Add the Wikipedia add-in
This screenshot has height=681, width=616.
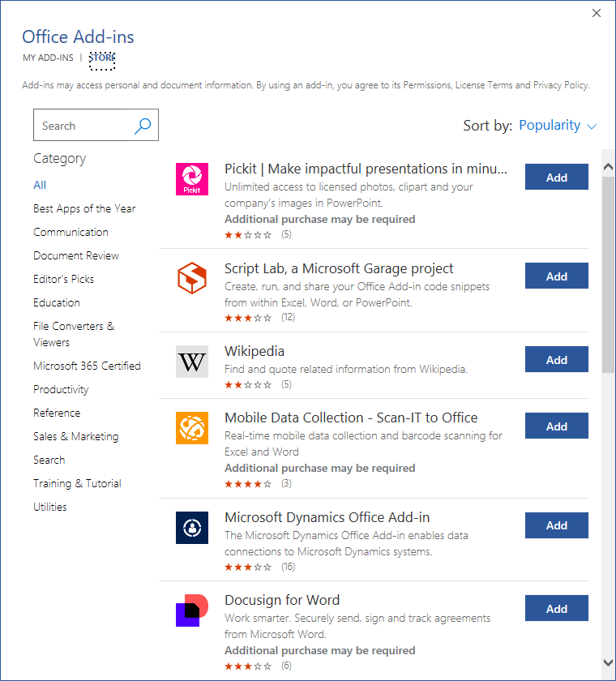coord(557,359)
